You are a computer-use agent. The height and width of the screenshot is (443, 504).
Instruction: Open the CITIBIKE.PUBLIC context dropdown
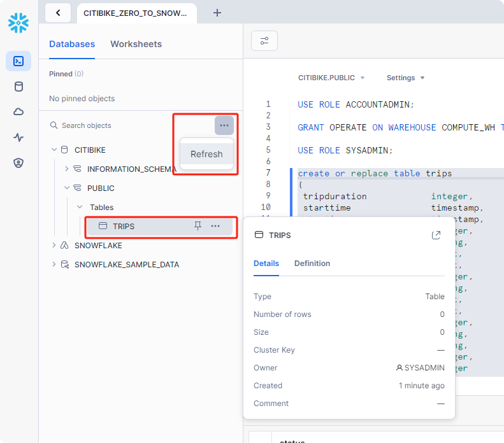(x=331, y=78)
